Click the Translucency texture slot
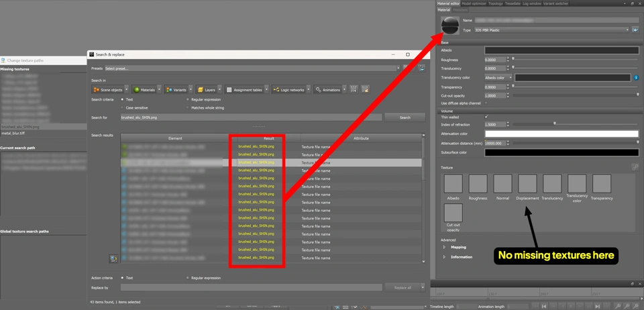Viewport: 644px width, 310px height. (x=552, y=184)
